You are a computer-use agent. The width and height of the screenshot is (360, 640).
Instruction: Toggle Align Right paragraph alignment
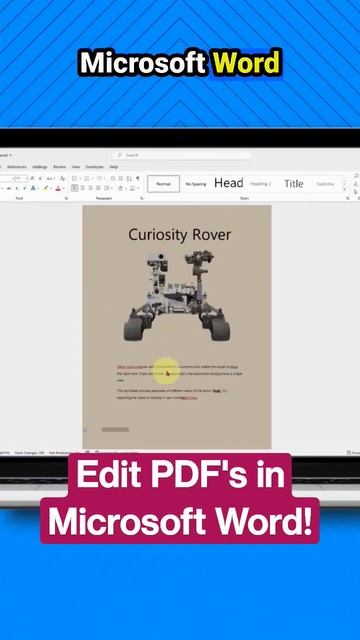90,188
